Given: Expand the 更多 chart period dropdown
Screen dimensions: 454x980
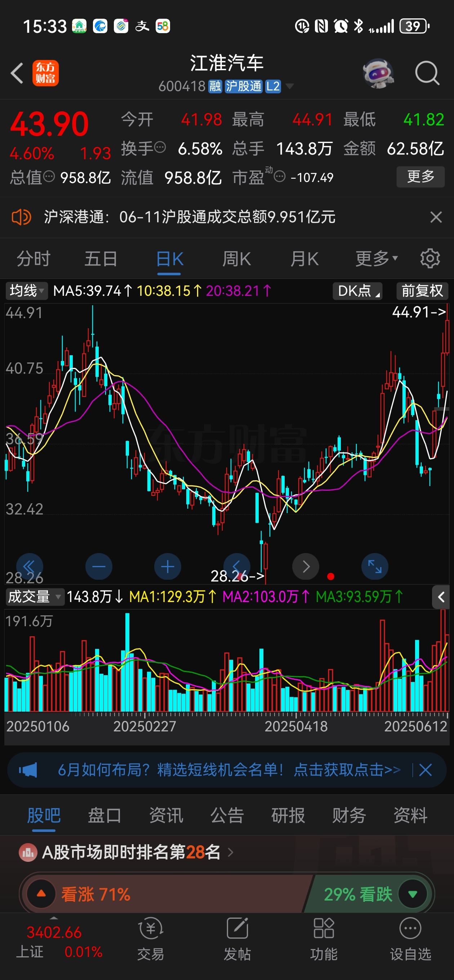Looking at the screenshot, I should click(377, 259).
